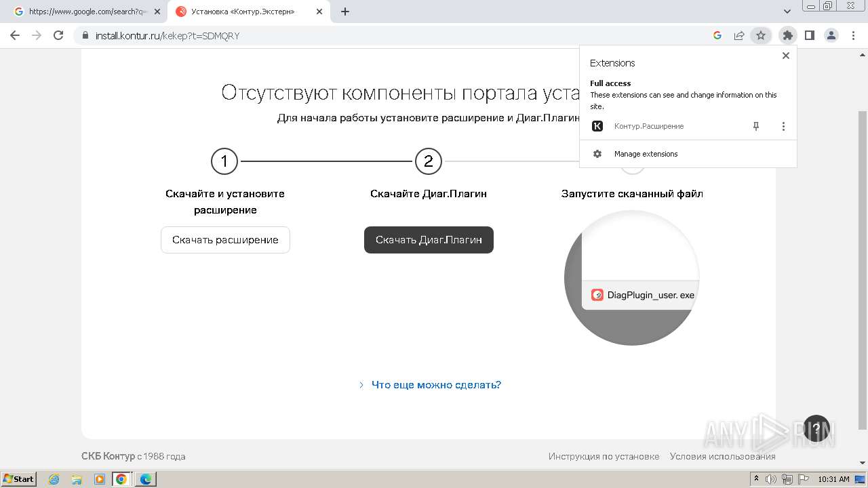This screenshot has width=868, height=488.
Task: Expand Что еще можно сделать?
Action: (x=430, y=385)
